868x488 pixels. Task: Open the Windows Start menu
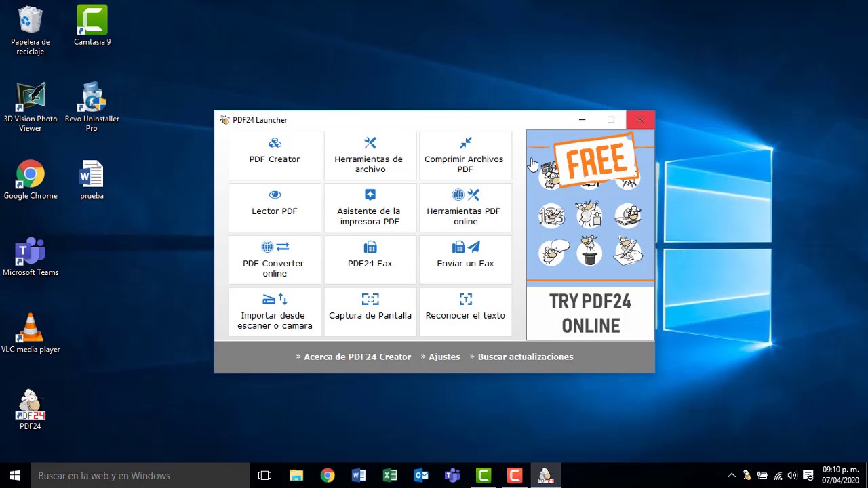click(15, 475)
